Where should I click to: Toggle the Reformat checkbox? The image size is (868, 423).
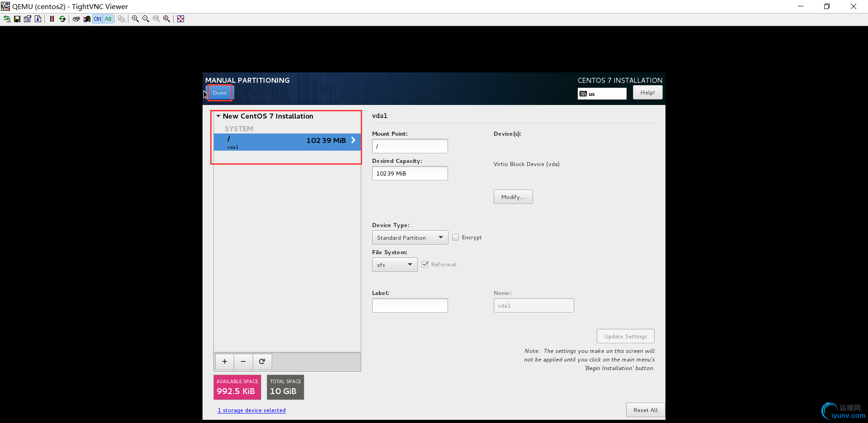coord(425,264)
